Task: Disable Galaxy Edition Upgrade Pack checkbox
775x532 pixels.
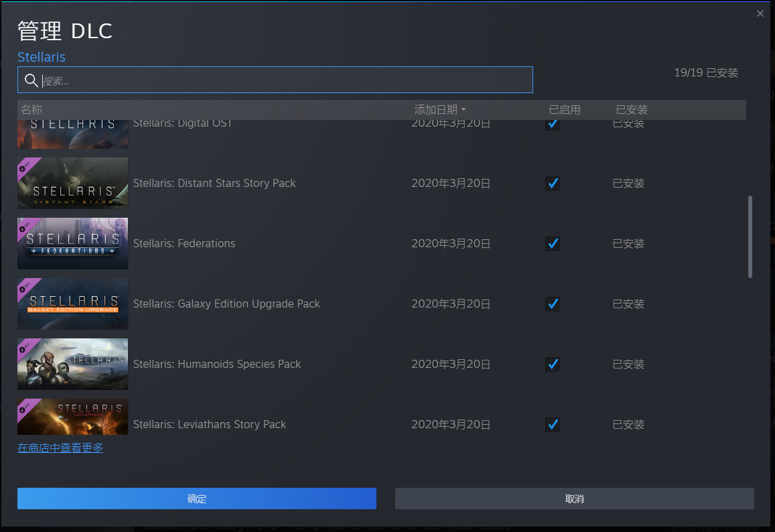Action: (x=553, y=304)
